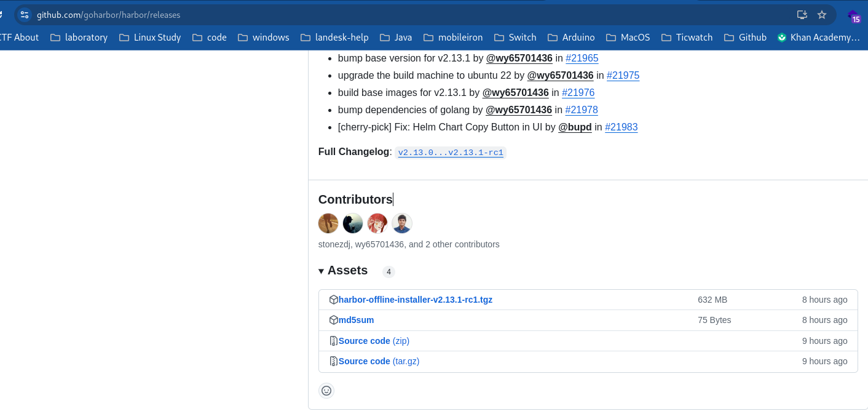Download harbor-offline-installer-v2.13.1-rc1.tgz
Screen dimensions: 868x419
[x=415, y=300]
